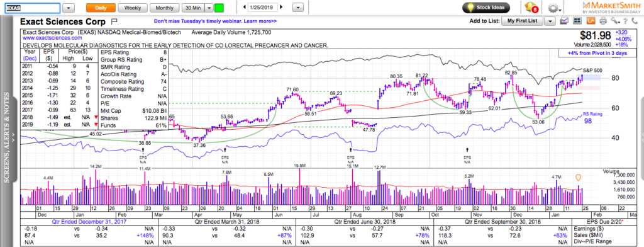644x247 pixels.
Task: Open the settings gear menu
Action: (x=555, y=8)
